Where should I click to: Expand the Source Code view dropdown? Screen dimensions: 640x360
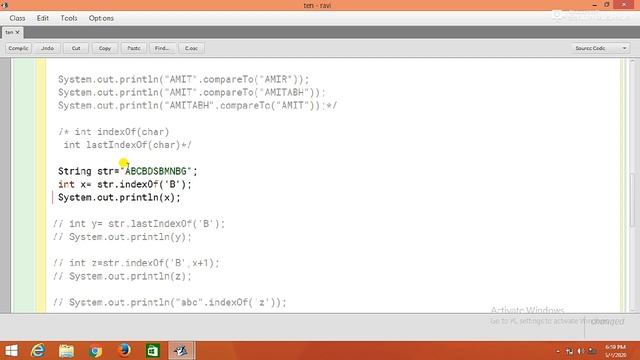(x=599, y=48)
